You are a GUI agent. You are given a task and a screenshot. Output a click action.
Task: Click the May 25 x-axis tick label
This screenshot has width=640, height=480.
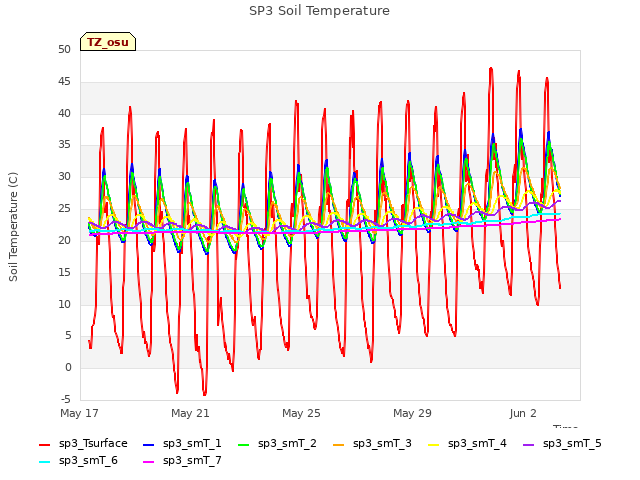(x=301, y=413)
